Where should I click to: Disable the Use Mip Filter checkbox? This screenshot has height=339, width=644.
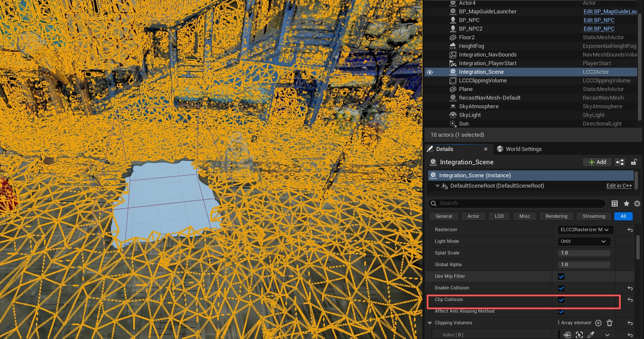pyautogui.click(x=561, y=276)
